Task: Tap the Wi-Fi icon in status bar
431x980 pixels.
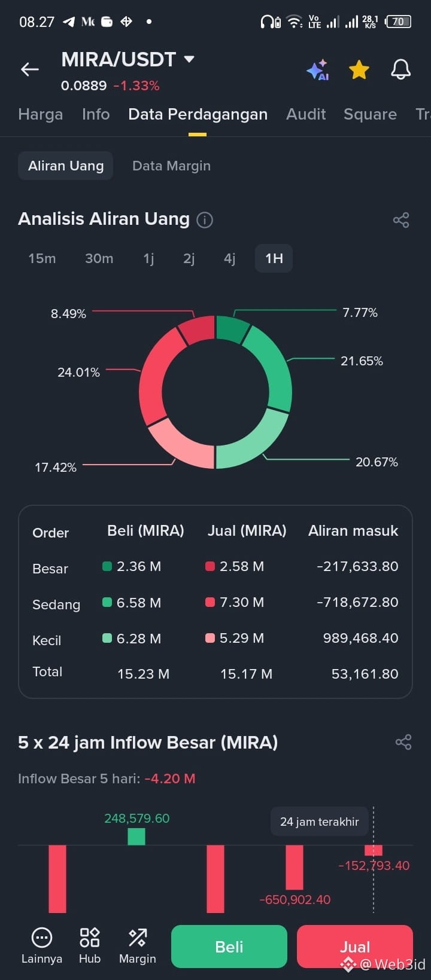Action: click(x=295, y=22)
